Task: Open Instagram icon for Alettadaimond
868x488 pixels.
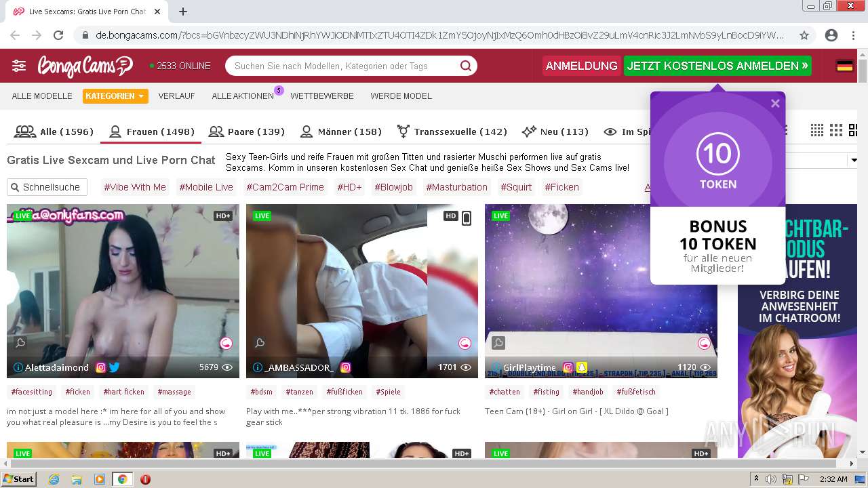Action: 100,367
